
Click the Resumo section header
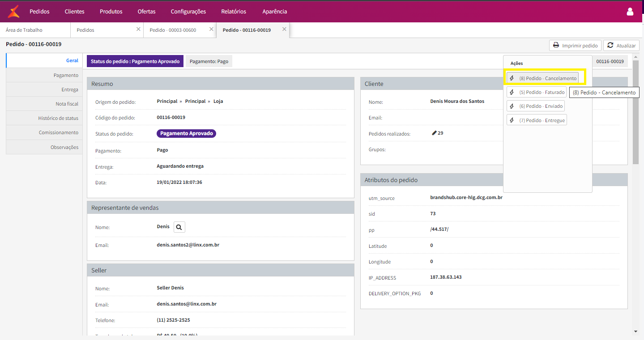click(x=221, y=84)
